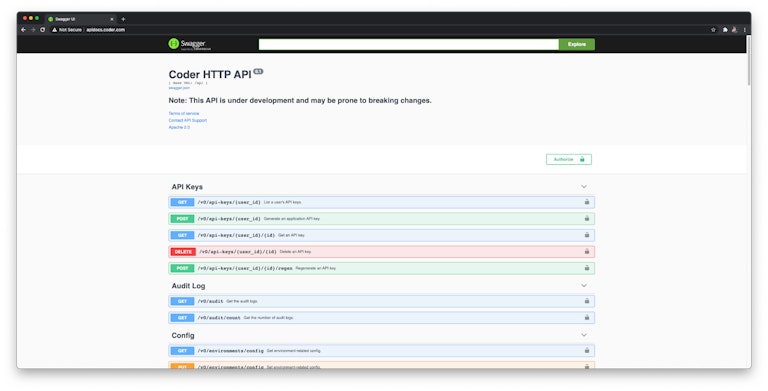Viewport: 768px width, 391px height.
Task: Click the Authorize button
Action: (x=569, y=159)
